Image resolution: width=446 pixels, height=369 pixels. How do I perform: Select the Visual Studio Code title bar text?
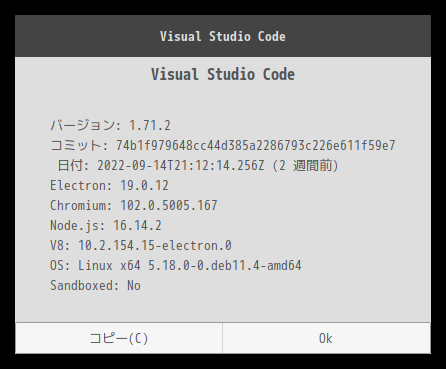pos(223,36)
